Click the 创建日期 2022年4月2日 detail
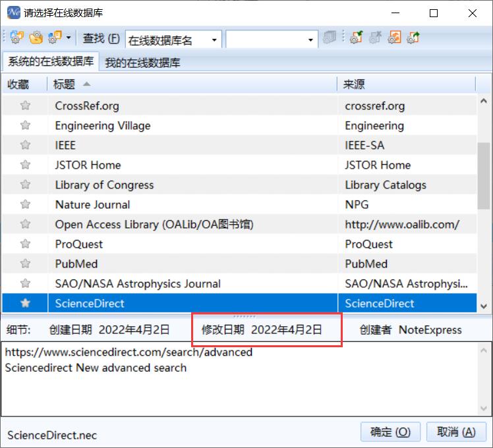The image size is (493, 448). [x=109, y=330]
